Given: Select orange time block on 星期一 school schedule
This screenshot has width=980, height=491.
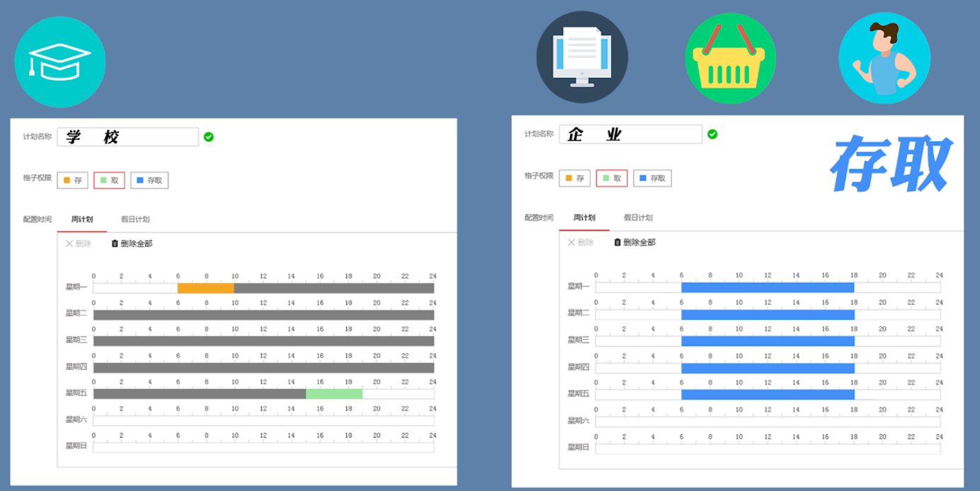Looking at the screenshot, I should point(205,288).
